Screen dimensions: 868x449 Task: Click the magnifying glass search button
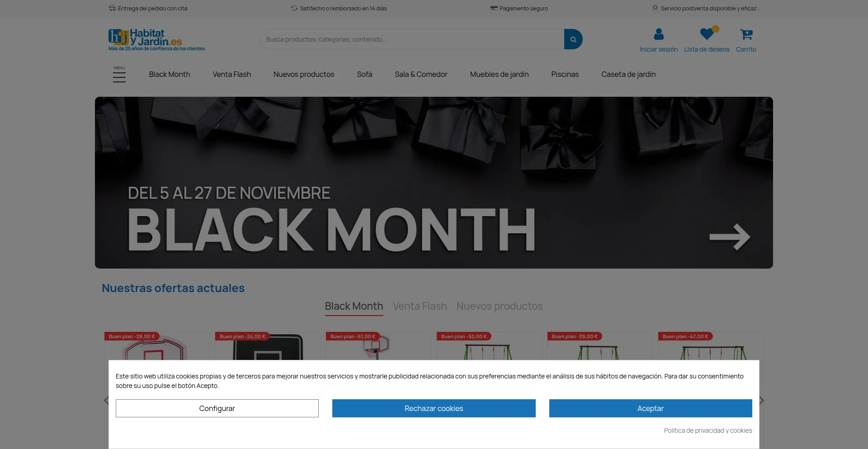pos(573,39)
